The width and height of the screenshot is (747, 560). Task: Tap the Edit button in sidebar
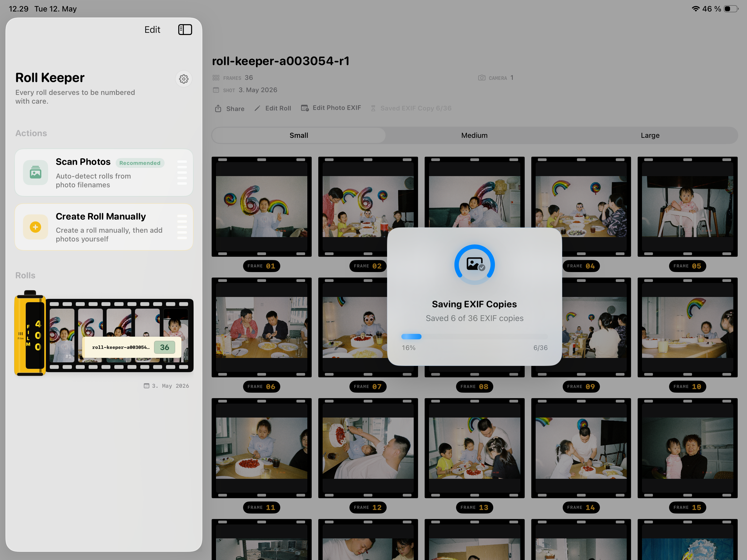(x=152, y=30)
